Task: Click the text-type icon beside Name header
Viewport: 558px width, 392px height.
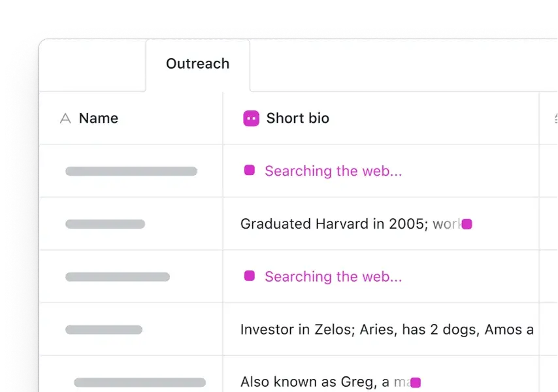Action: pyautogui.click(x=65, y=118)
